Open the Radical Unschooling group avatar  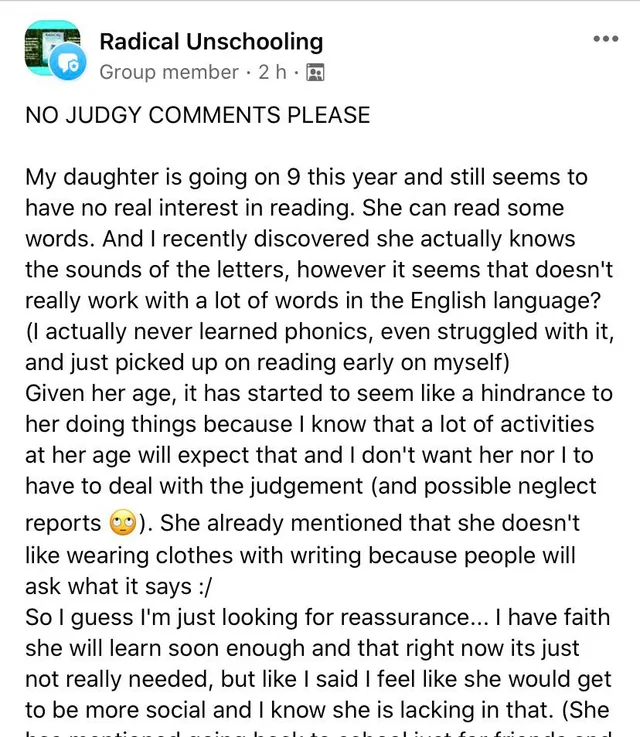click(x=52, y=48)
